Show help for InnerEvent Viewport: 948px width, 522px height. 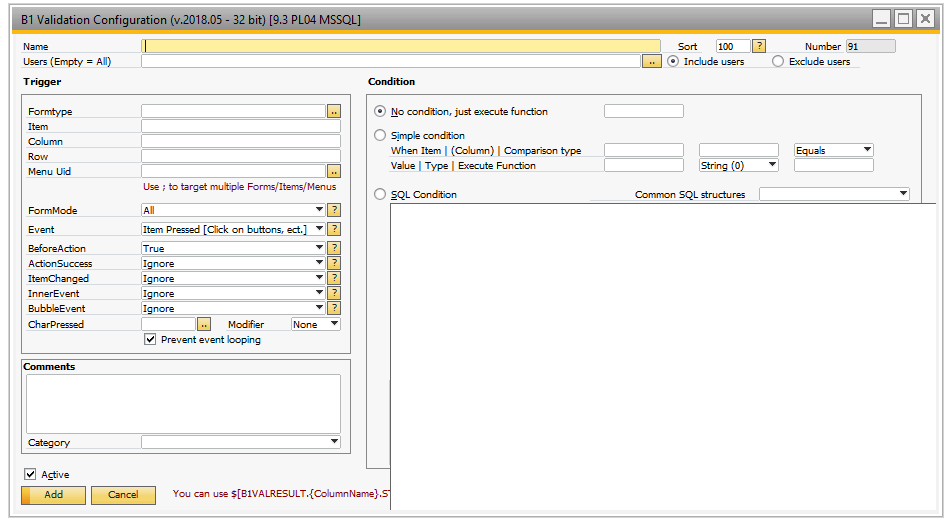[x=334, y=293]
